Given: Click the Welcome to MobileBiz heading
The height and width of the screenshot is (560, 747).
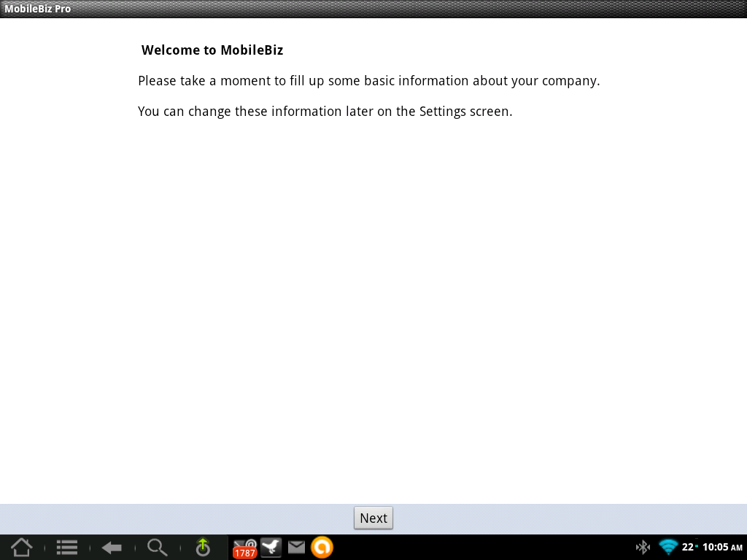Looking at the screenshot, I should coord(212,50).
